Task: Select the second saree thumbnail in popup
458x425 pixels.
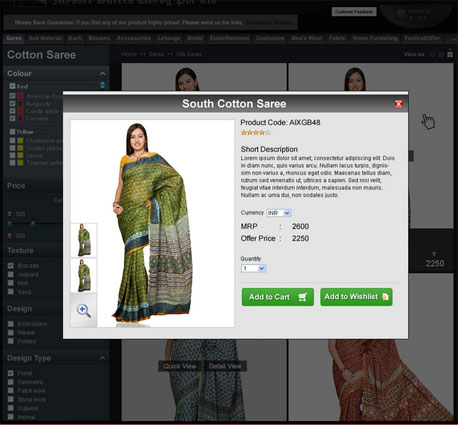Action: click(84, 275)
